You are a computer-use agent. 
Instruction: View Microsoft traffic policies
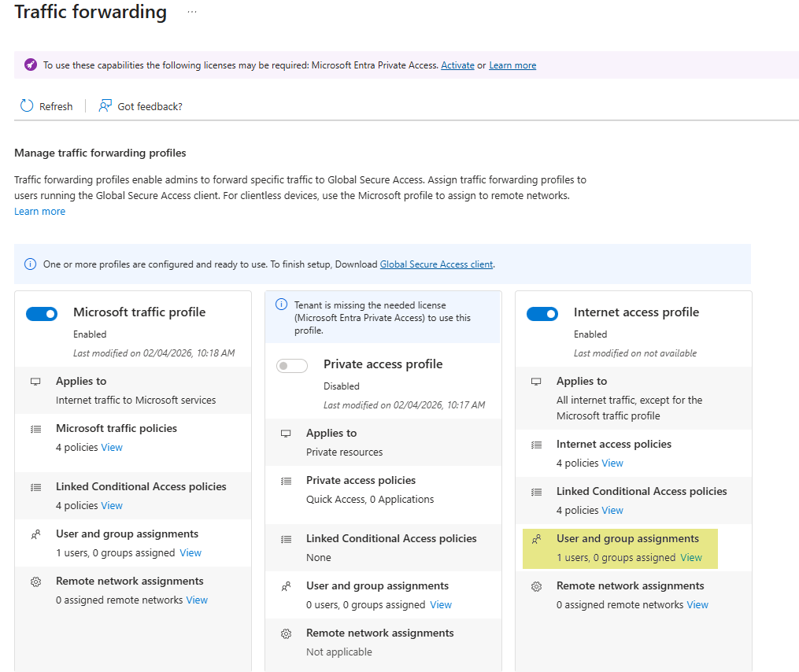(112, 447)
